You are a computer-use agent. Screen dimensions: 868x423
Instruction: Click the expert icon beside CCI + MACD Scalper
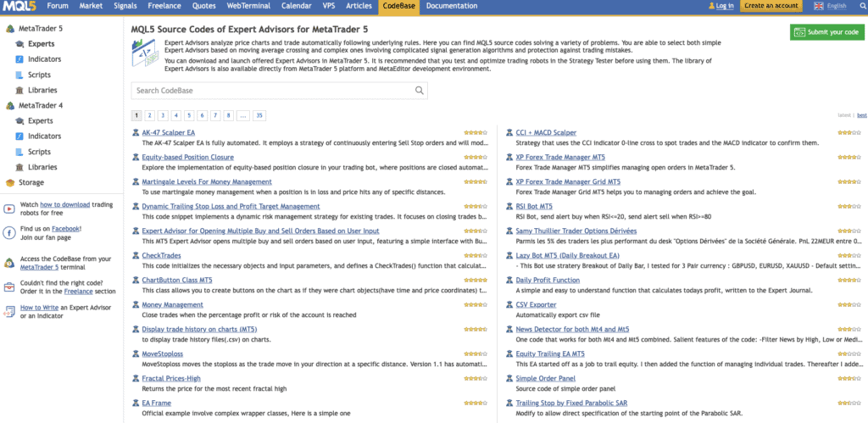[510, 133]
